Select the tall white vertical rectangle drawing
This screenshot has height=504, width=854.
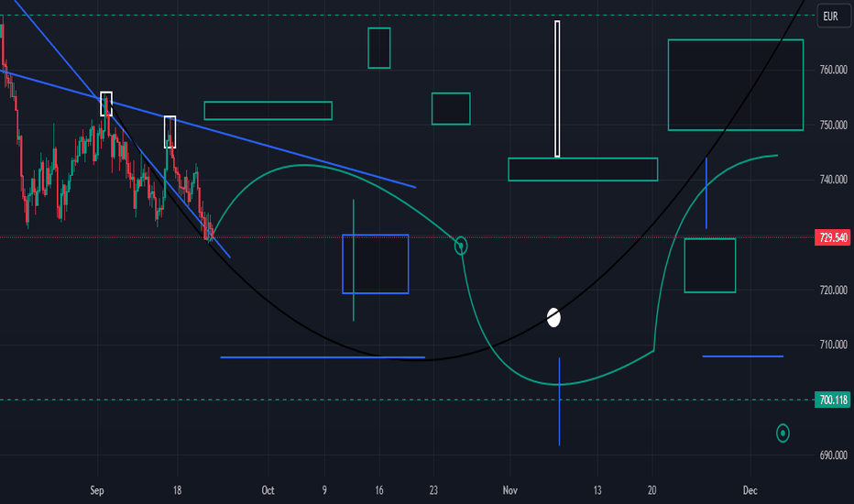[557, 90]
